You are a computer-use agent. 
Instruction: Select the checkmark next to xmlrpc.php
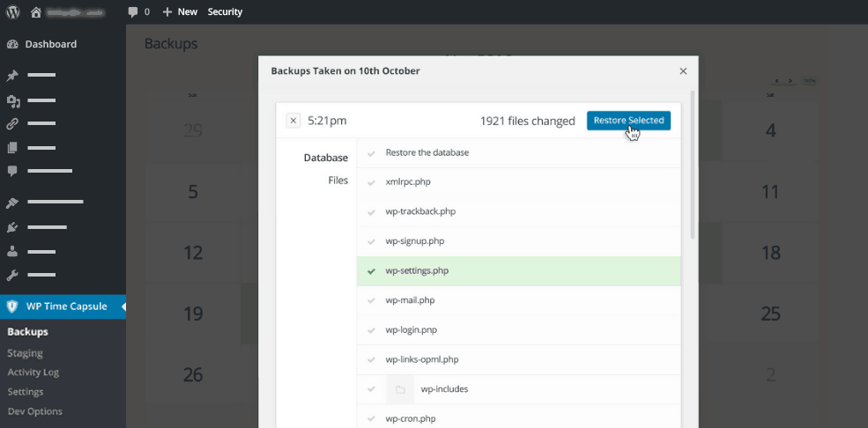[x=371, y=182]
